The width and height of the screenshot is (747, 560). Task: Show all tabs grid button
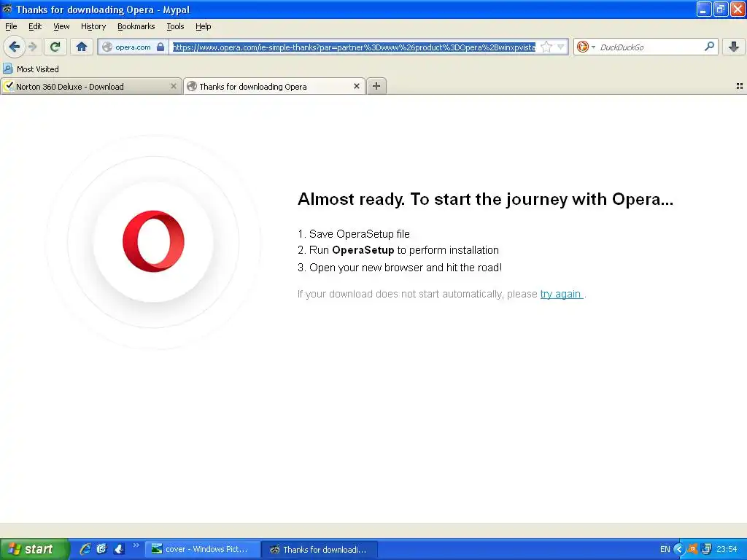(740, 86)
